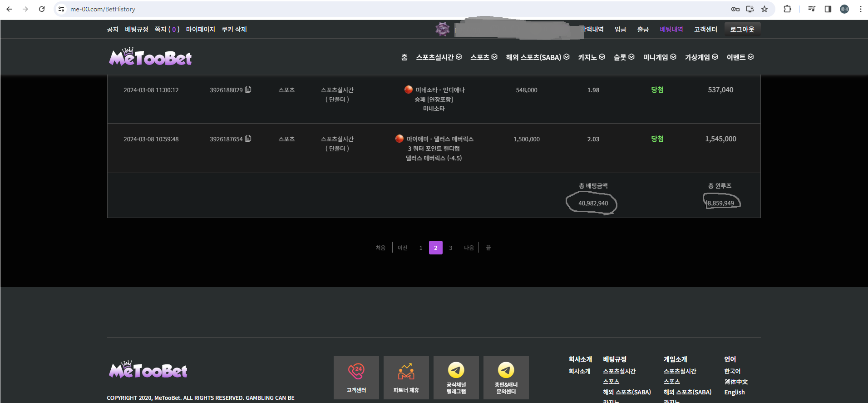The width and height of the screenshot is (868, 403).
Task: Click the copy icon beside bet ID 3926188029
Action: pyautogui.click(x=248, y=90)
